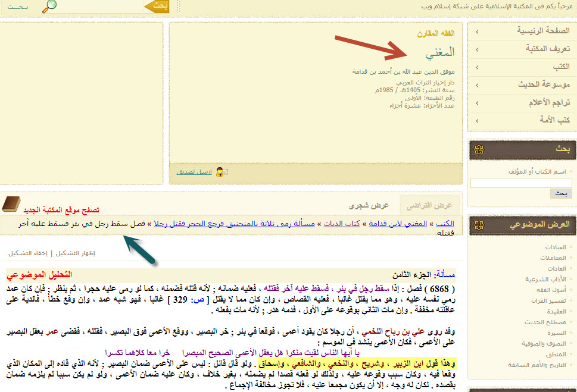Toggle إظهار التشكيل to show diacritics
This screenshot has width=577, height=392.
click(x=78, y=253)
